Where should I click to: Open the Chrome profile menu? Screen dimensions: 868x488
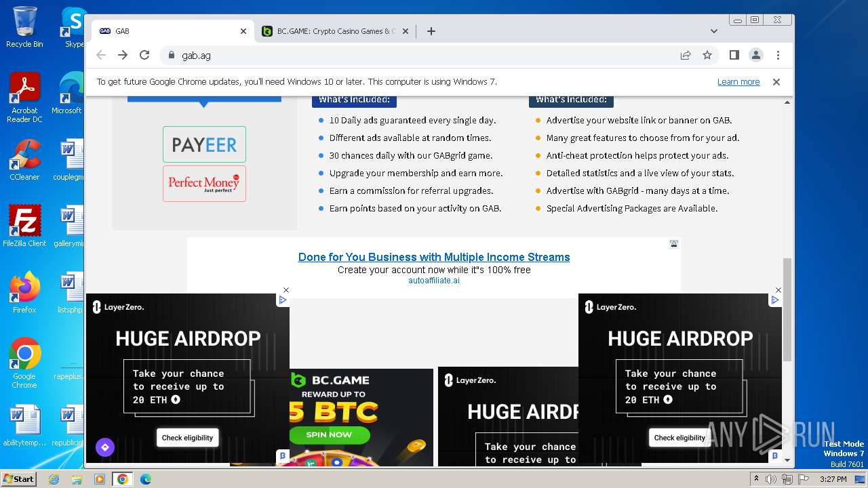pos(755,55)
